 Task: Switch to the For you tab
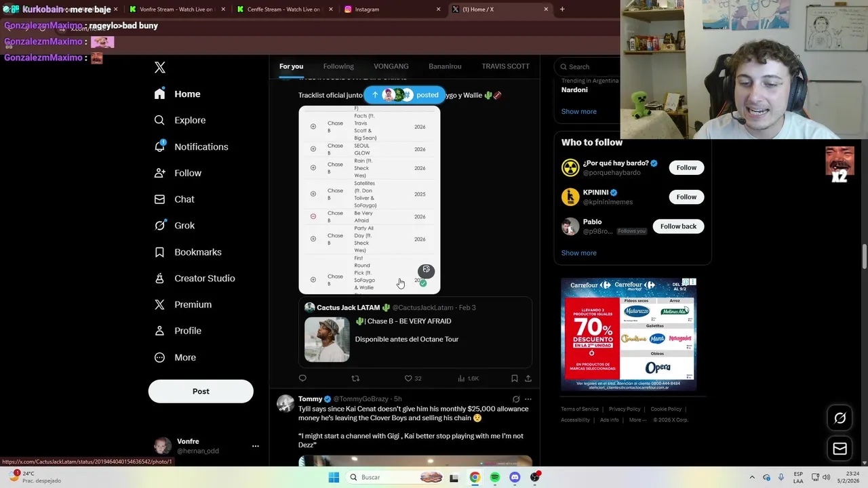pyautogui.click(x=291, y=66)
